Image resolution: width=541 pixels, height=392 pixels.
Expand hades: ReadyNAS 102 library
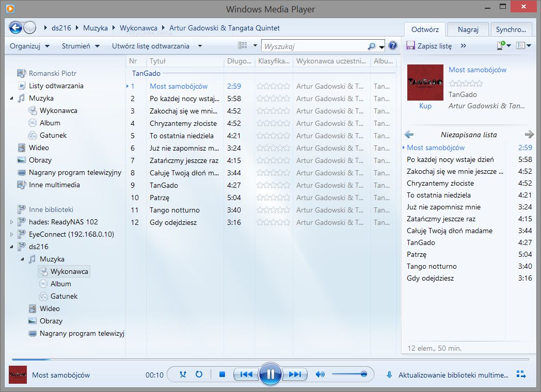coord(11,222)
